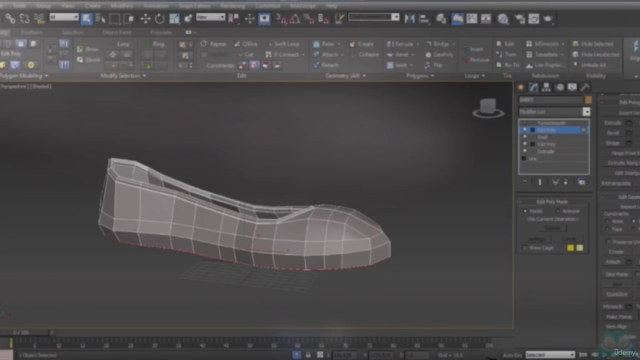Enable the Show Cage checkbox

525,248
